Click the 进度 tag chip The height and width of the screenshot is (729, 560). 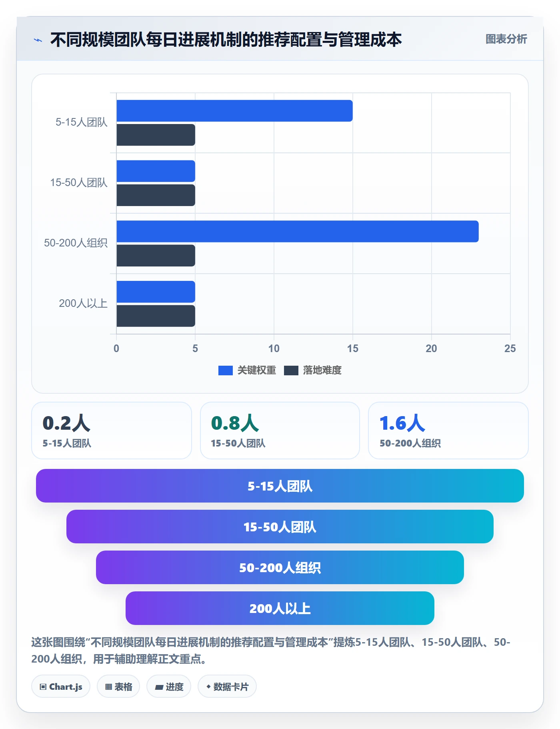[169, 687]
